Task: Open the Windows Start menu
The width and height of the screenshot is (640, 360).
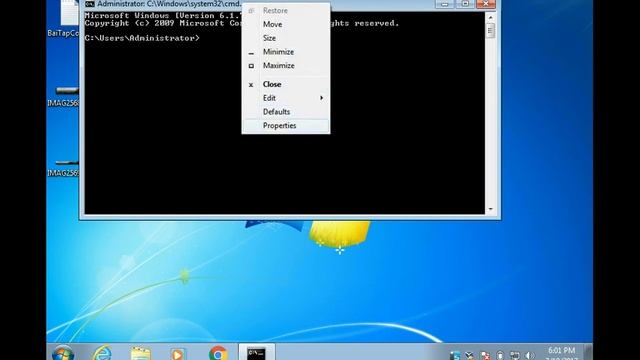Action: pos(63,353)
